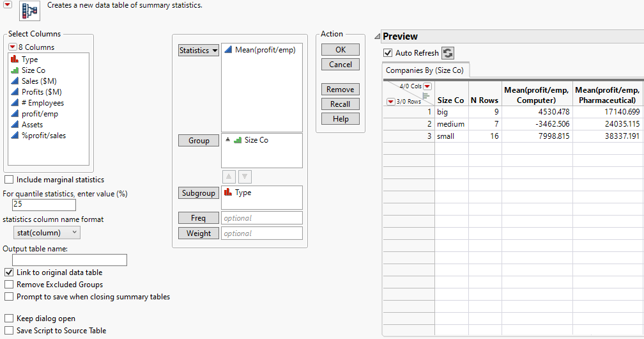The image size is (644, 339).
Task: Enable Remove Excluded Groups
Action: 9,285
